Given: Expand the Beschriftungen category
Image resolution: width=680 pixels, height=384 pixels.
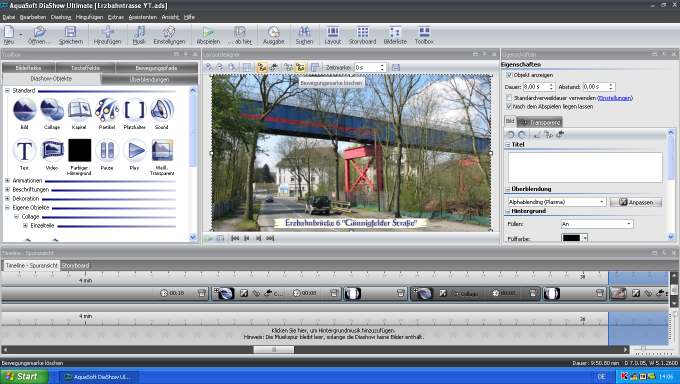Looking at the screenshot, I should point(7,190).
